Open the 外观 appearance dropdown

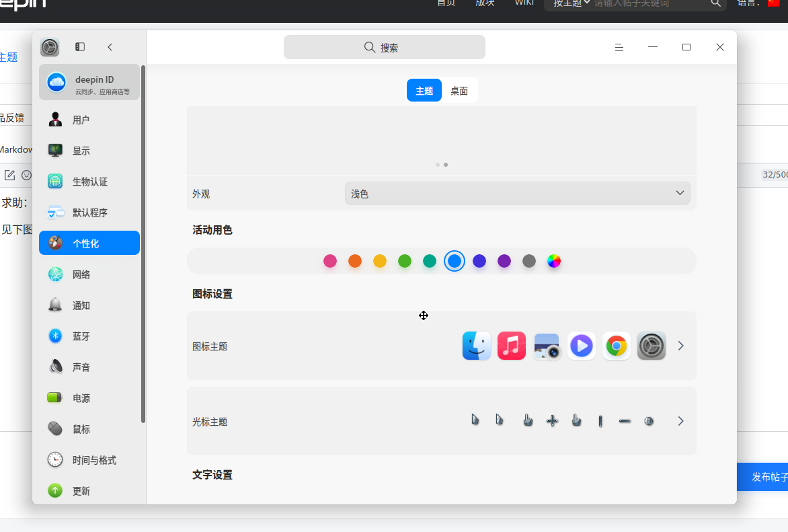pos(518,194)
